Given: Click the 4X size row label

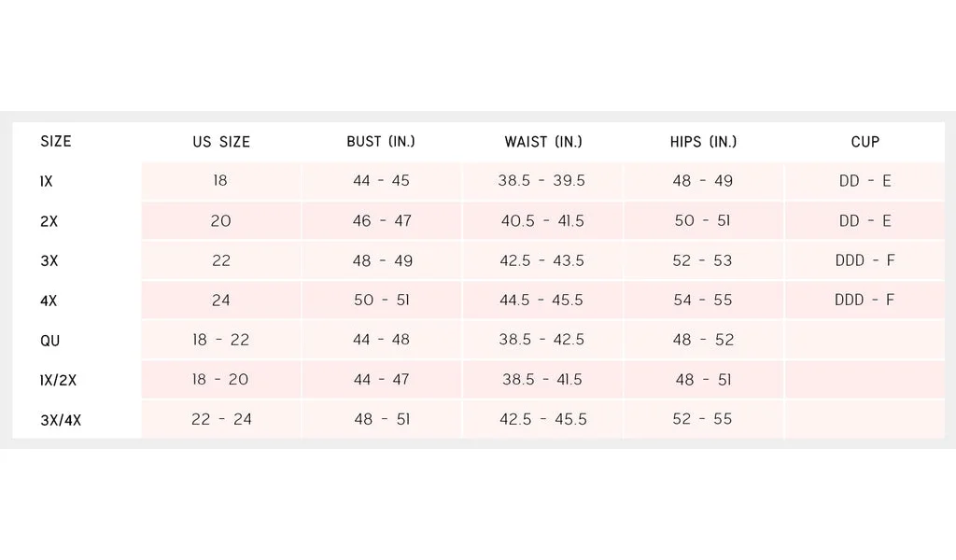Looking at the screenshot, I should coord(49,301).
